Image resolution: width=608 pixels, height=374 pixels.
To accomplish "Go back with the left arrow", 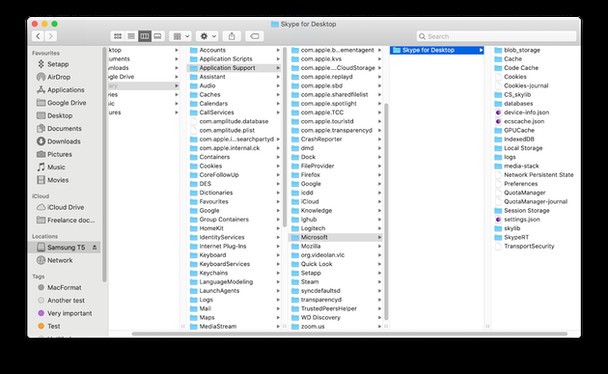I will [38, 36].
